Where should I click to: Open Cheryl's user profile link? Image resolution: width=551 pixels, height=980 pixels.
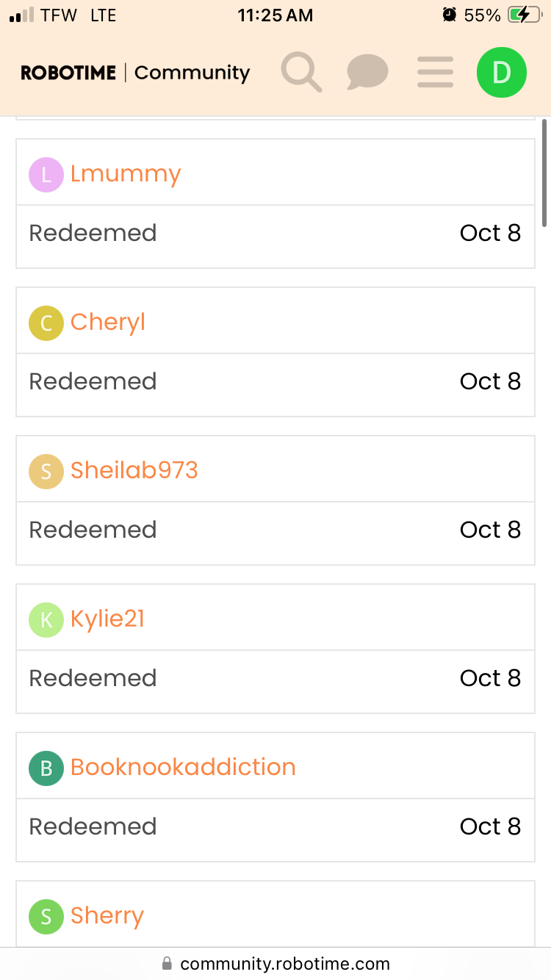[x=108, y=323]
